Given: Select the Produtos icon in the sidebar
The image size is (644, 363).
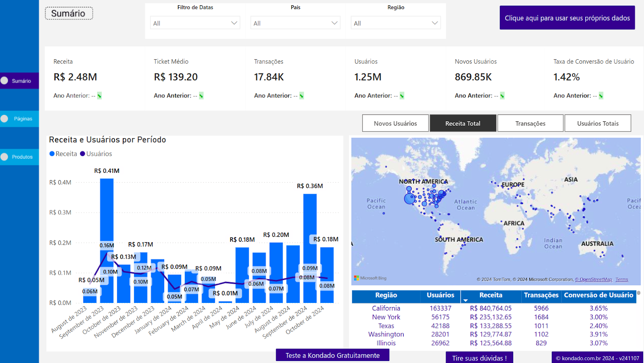Looking at the screenshot, I should click(x=4, y=157).
